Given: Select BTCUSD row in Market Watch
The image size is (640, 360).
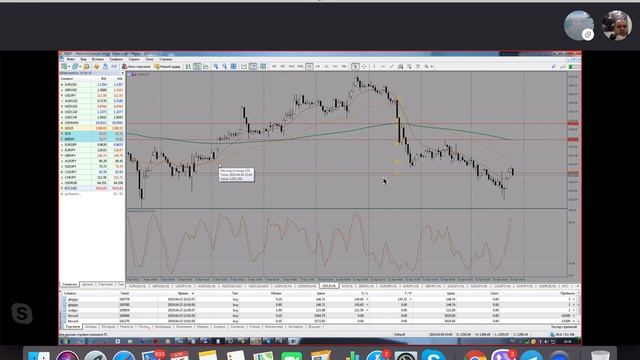Looking at the screenshot, I should 92,189.
